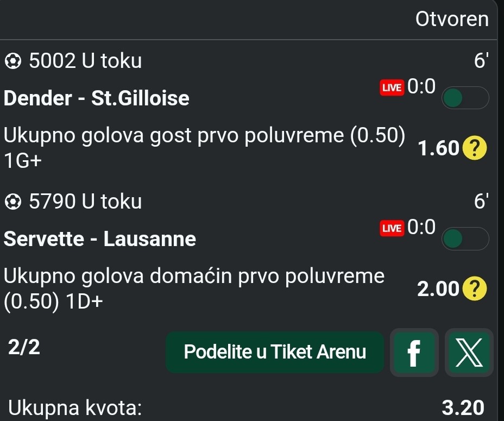Toggle the switch for Dender - St.Gilloise
The width and height of the screenshot is (504, 421).
tap(466, 98)
